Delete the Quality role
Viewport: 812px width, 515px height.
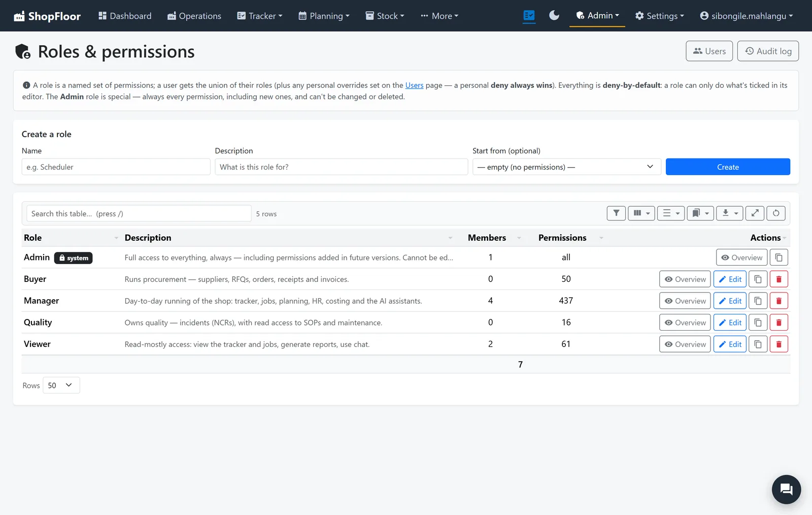(x=779, y=323)
